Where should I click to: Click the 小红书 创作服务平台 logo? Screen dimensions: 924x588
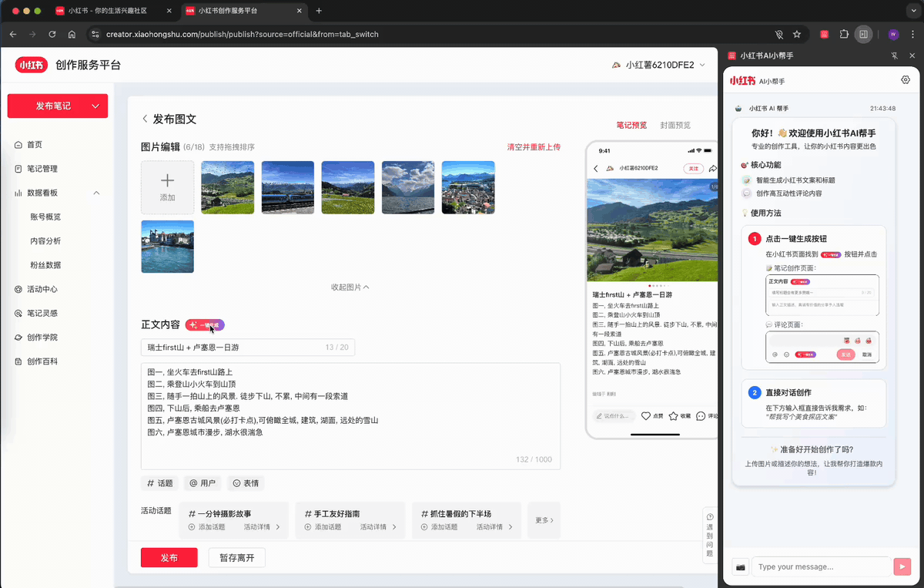[x=68, y=65]
